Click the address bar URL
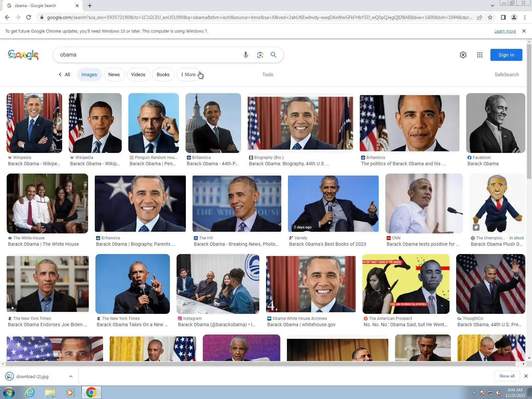Viewport: 532px width, 399px height. tap(259, 17)
